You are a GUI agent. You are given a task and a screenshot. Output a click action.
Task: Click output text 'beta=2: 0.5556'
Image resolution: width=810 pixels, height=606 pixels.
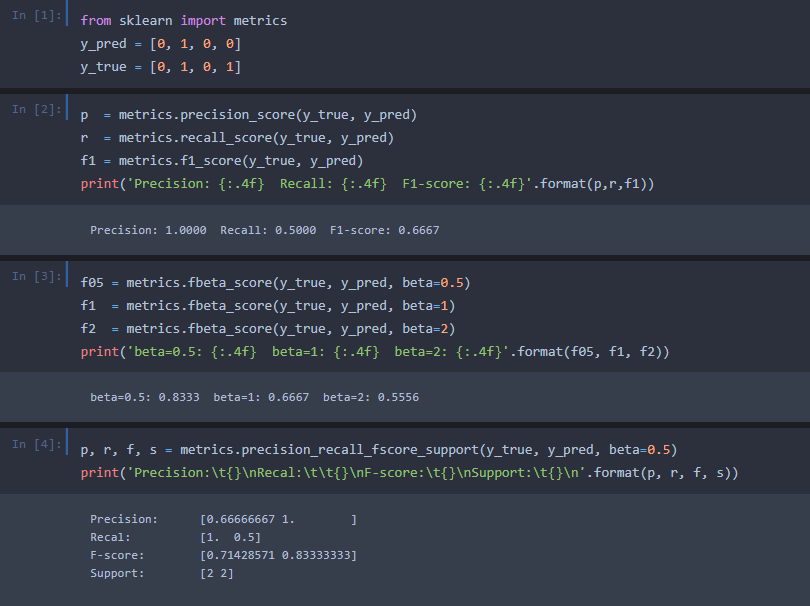tap(371, 397)
